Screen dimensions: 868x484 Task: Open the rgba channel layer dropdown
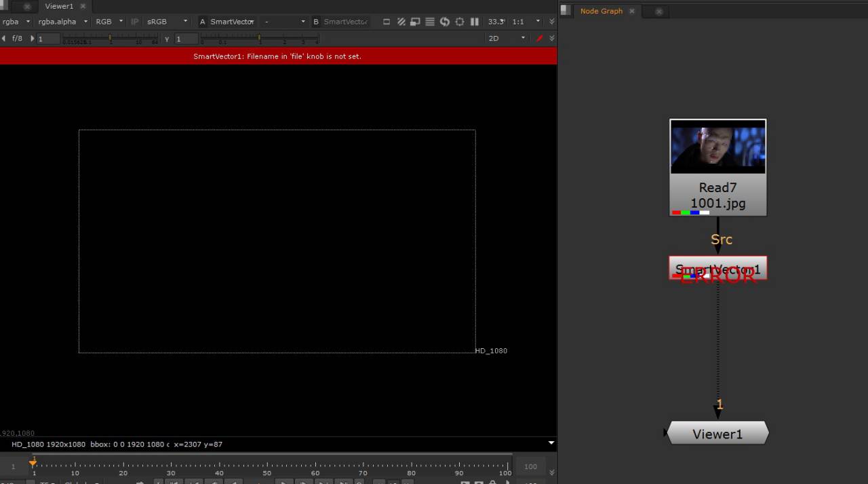tap(16, 22)
